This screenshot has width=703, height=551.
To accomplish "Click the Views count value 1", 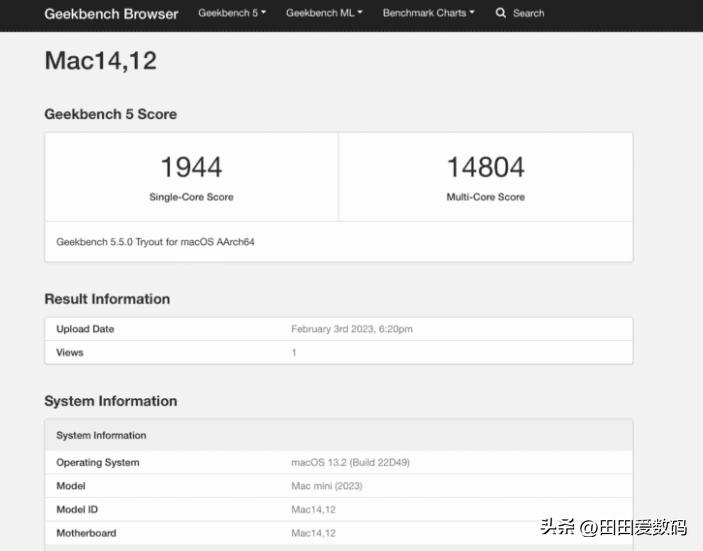I will [294, 352].
